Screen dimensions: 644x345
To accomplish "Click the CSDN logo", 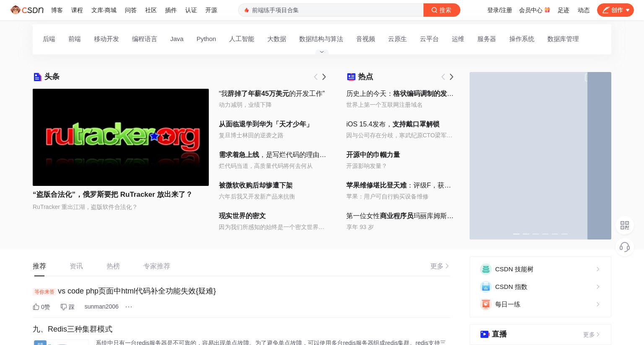I will 27,10.
